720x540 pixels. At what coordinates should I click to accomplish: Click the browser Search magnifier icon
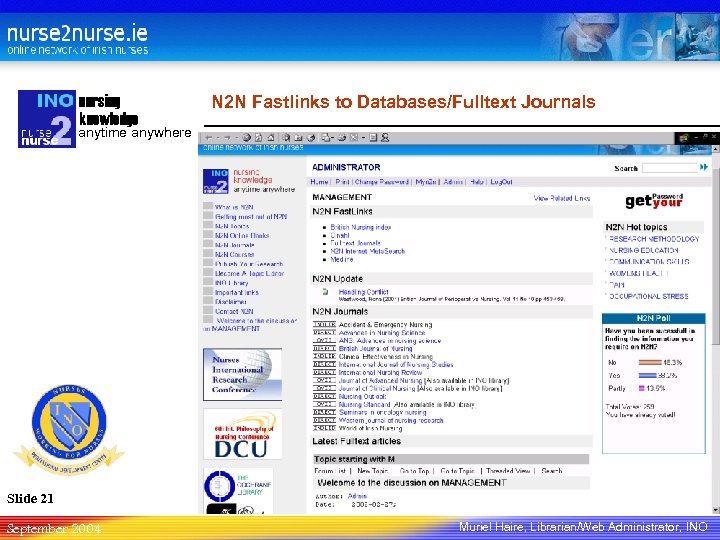(287, 137)
